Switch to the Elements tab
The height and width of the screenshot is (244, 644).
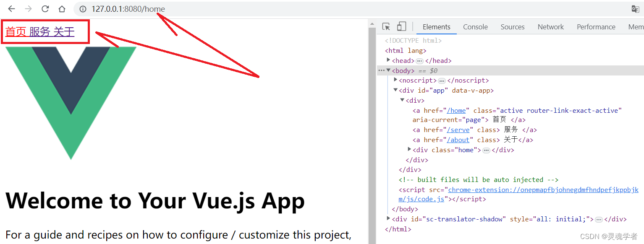(x=437, y=27)
